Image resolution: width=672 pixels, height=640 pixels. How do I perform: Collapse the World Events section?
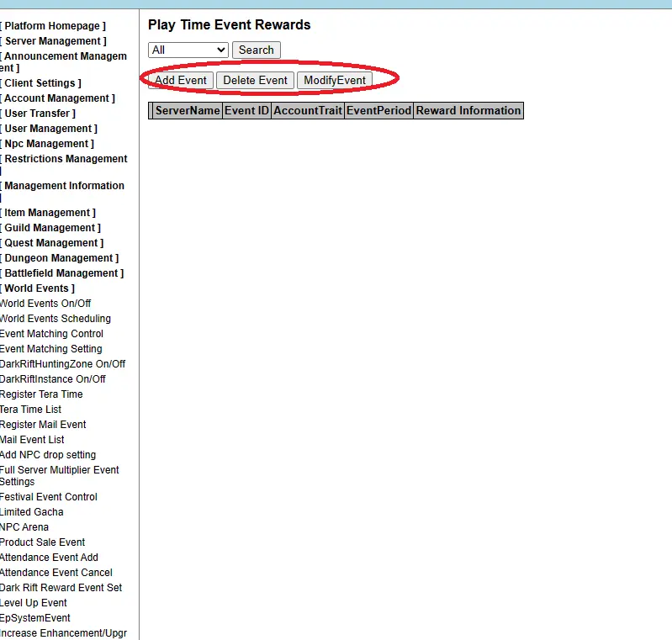pyautogui.click(x=37, y=288)
